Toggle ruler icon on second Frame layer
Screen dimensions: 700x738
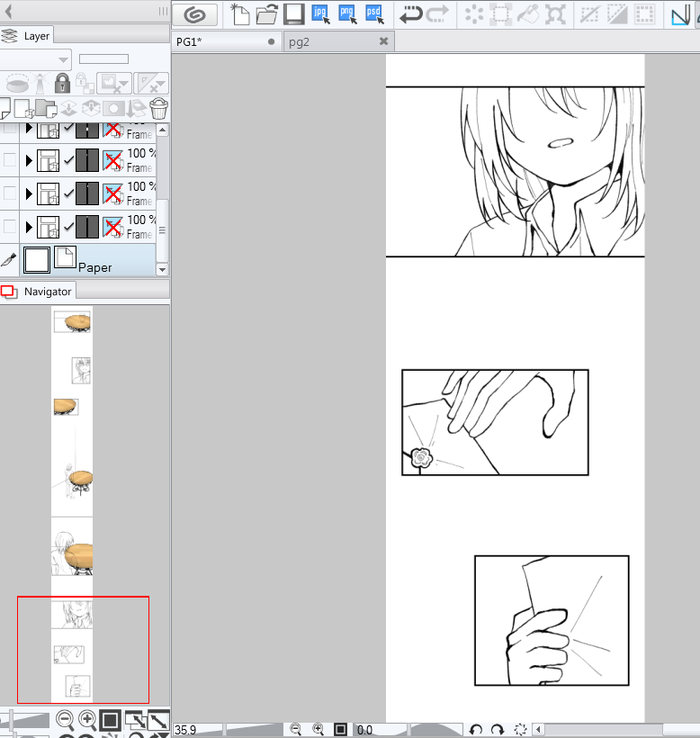coord(112,160)
